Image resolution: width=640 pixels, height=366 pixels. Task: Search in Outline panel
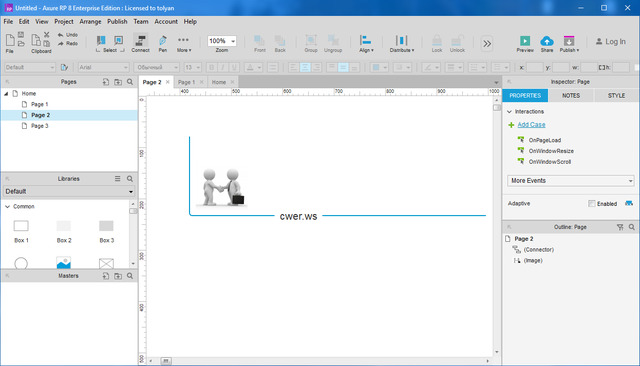point(632,227)
